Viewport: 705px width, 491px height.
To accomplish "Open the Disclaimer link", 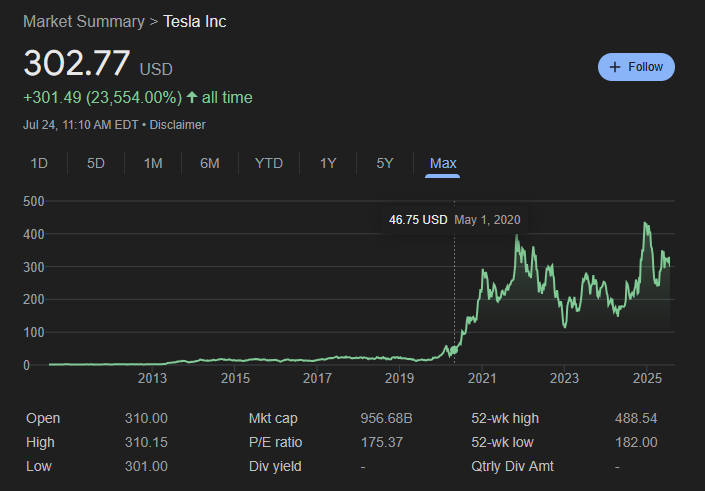I will [x=177, y=125].
